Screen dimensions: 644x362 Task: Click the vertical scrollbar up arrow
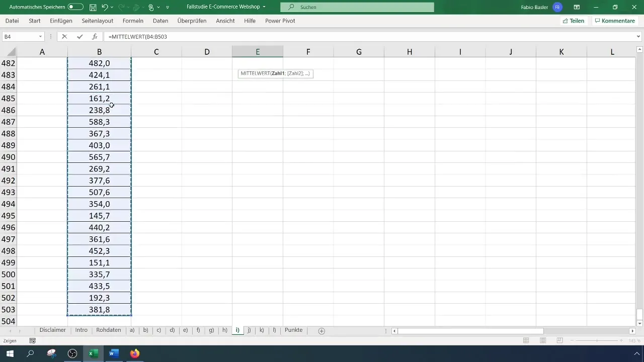640,49
